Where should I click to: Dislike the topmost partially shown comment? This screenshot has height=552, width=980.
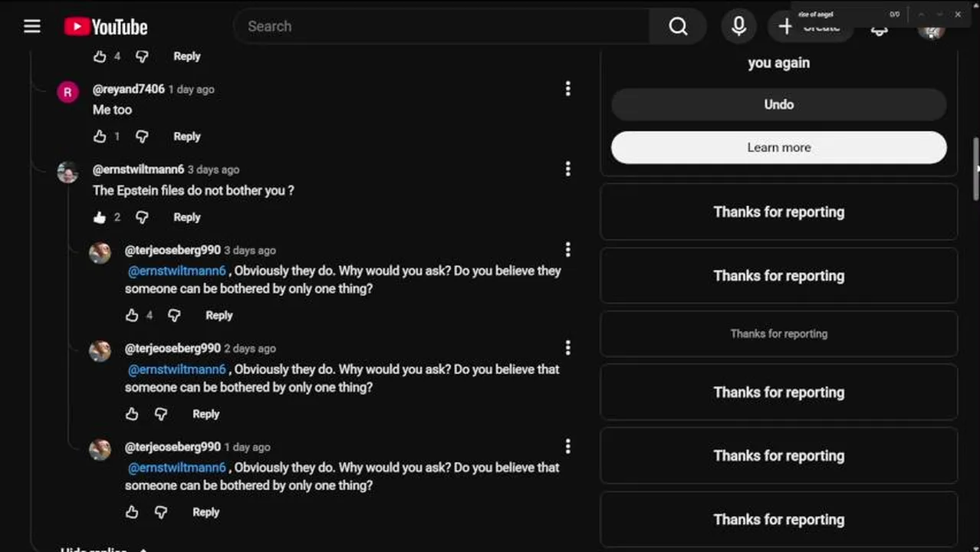pos(142,56)
